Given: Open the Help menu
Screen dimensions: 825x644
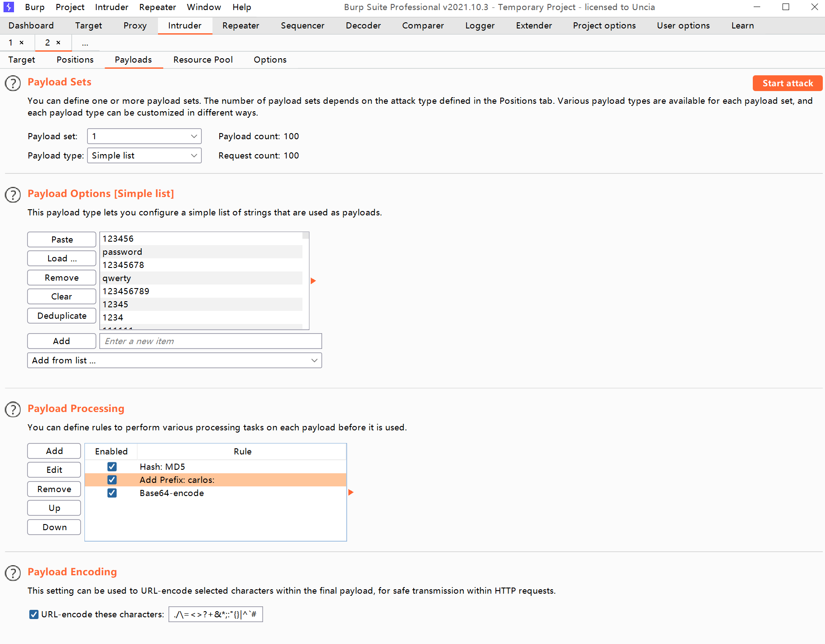Looking at the screenshot, I should pyautogui.click(x=242, y=7).
